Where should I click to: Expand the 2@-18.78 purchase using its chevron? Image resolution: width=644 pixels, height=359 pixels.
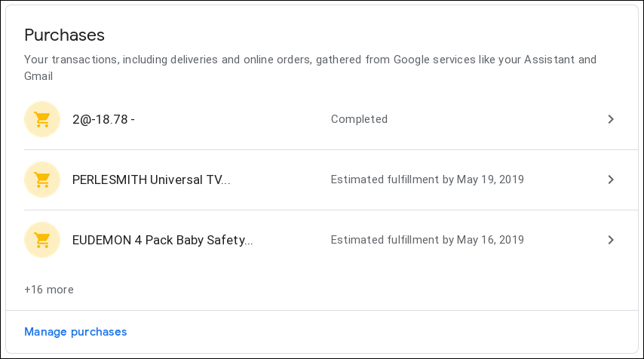click(611, 119)
